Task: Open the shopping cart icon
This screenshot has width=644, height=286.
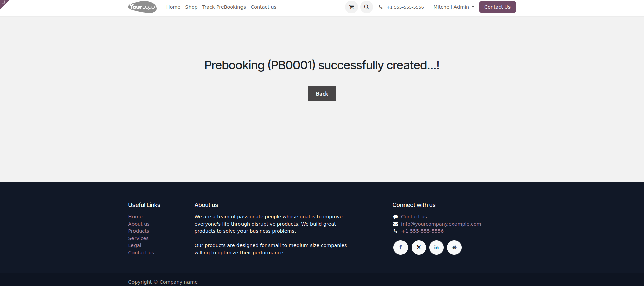Action: pyautogui.click(x=351, y=7)
